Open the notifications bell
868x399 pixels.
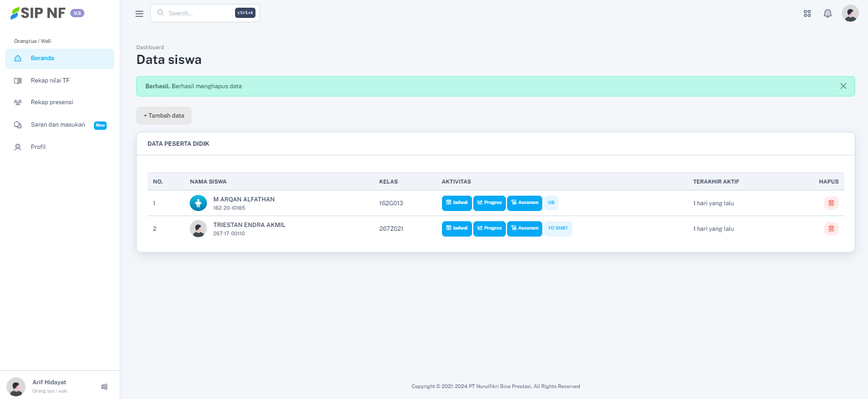click(828, 13)
